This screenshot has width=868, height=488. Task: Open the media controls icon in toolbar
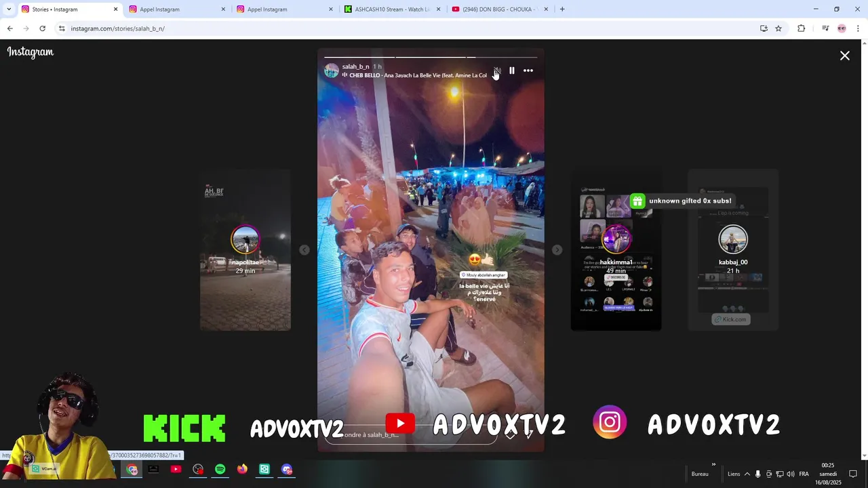point(825,28)
